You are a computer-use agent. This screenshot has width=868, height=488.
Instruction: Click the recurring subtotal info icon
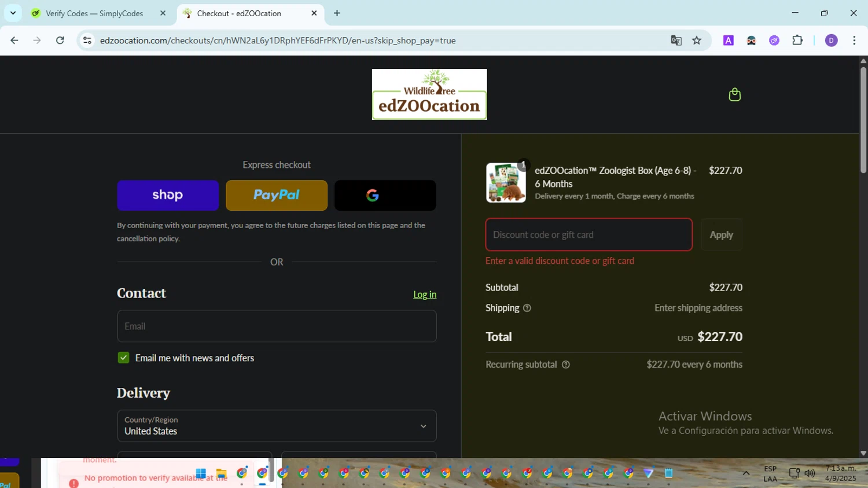tap(566, 365)
